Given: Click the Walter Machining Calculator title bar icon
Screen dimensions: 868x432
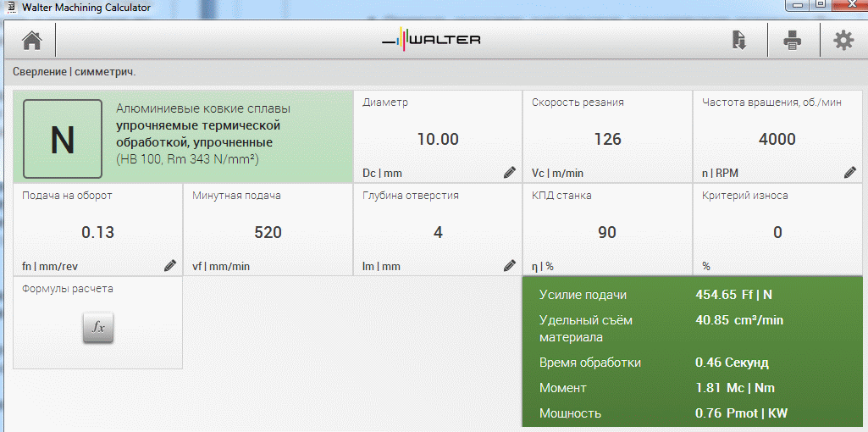Looking at the screenshot, I should (11, 8).
